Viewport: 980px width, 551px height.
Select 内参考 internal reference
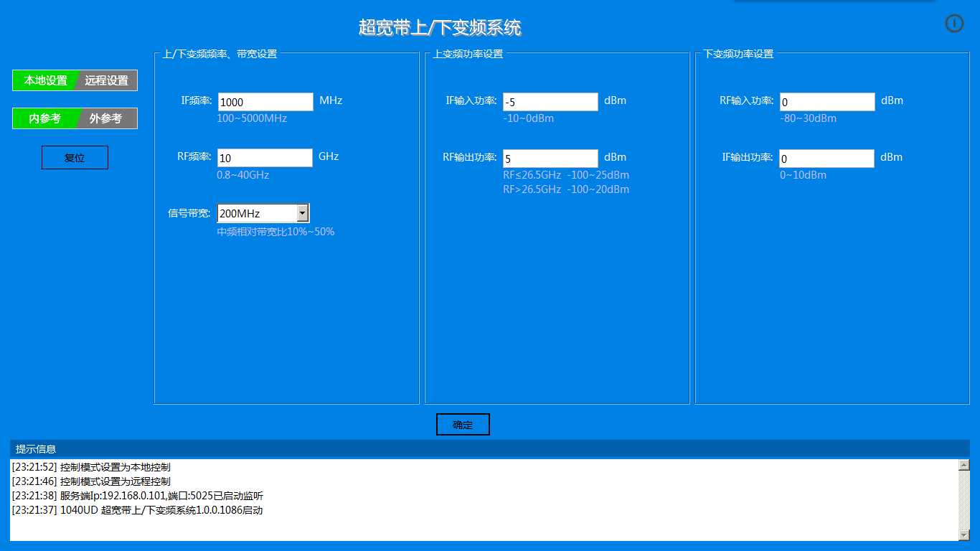44,118
